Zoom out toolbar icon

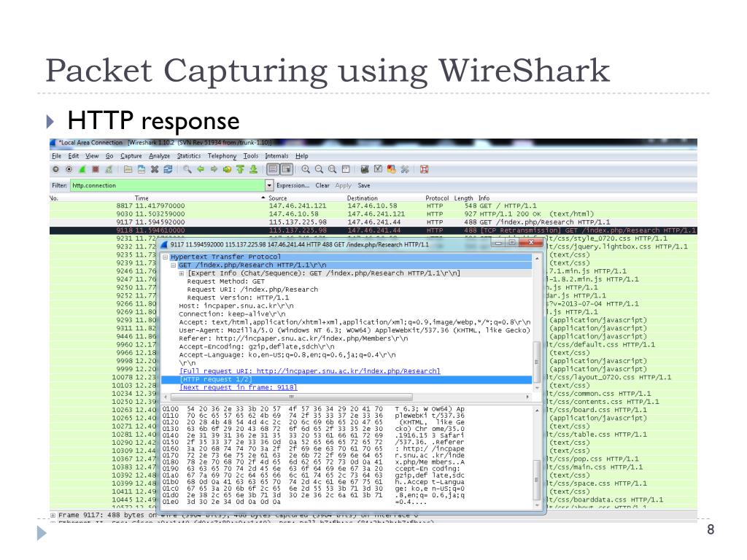pyautogui.click(x=319, y=169)
